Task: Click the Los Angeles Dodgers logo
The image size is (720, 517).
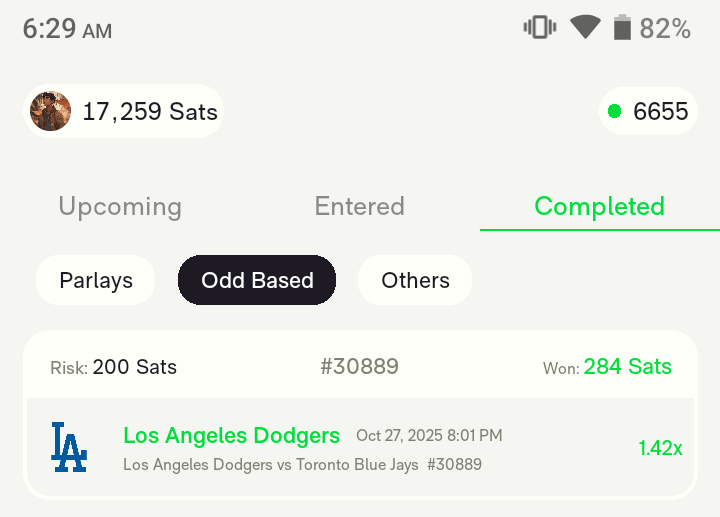Action: point(68,447)
